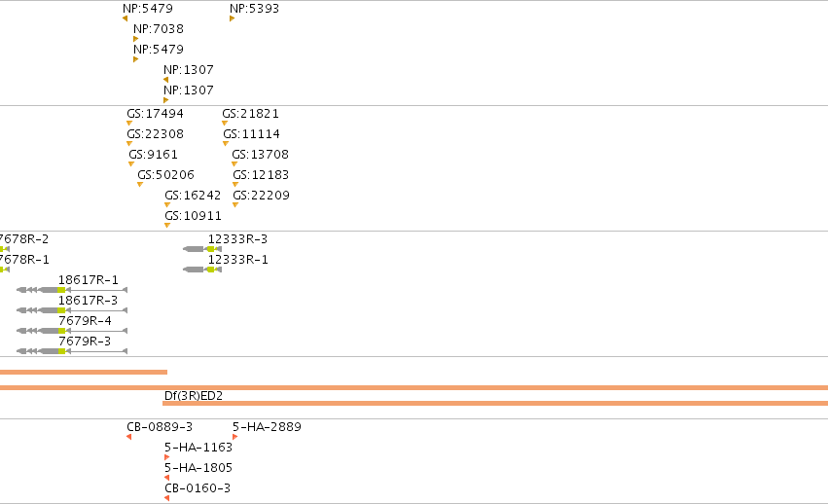Click the gene glyph under 12333R-1
Image resolution: width=828 pixels, height=504 pixels.
coord(202,270)
